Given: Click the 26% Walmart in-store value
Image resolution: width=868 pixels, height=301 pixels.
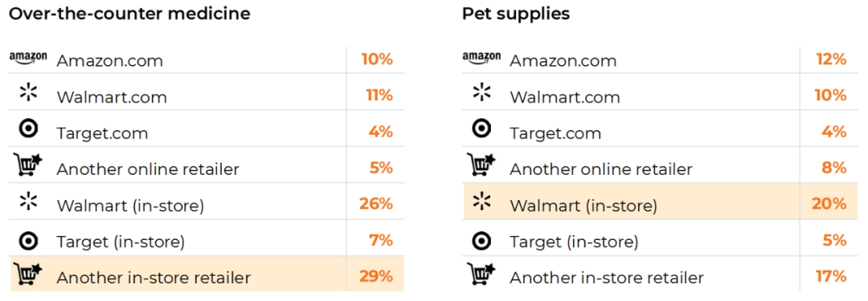Looking at the screenshot, I should pyautogui.click(x=376, y=204).
